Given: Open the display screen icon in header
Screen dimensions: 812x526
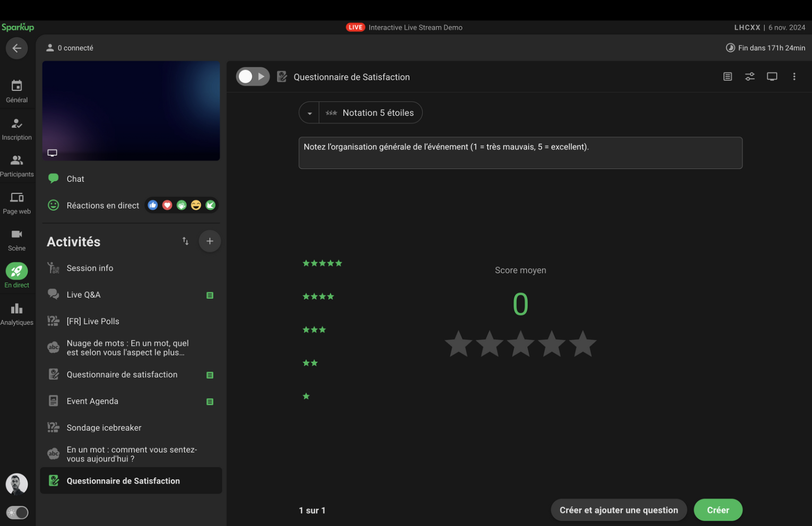Looking at the screenshot, I should coord(772,77).
